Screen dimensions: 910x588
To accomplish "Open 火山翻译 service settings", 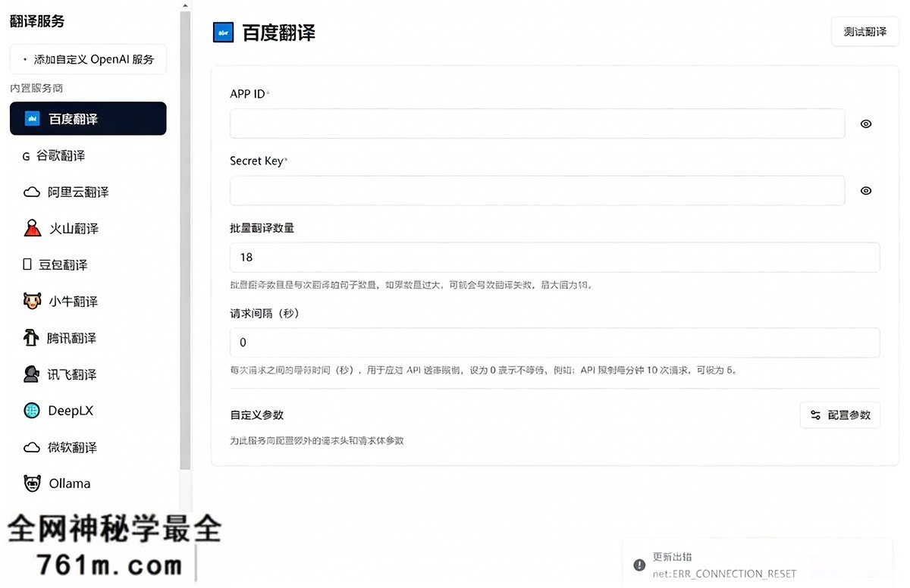I will [88, 228].
